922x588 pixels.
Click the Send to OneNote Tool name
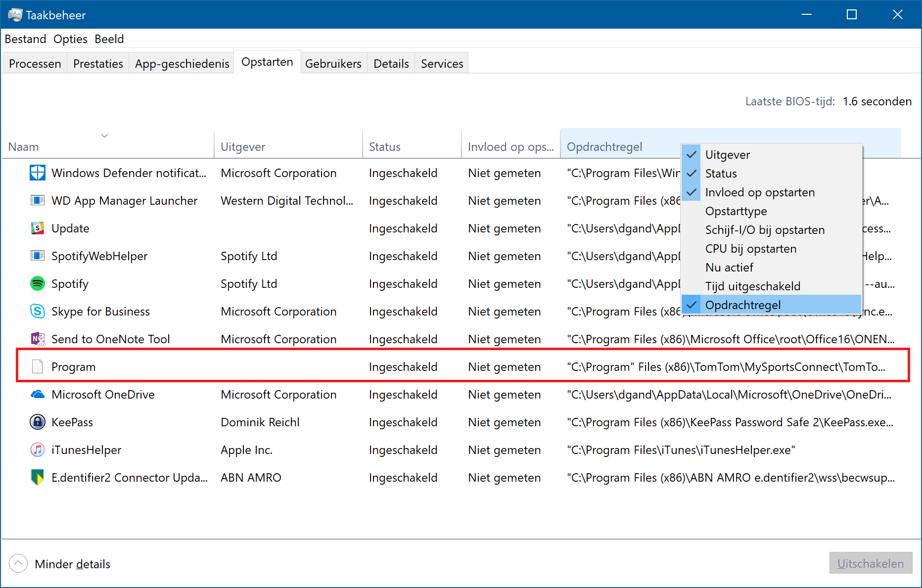tap(111, 339)
